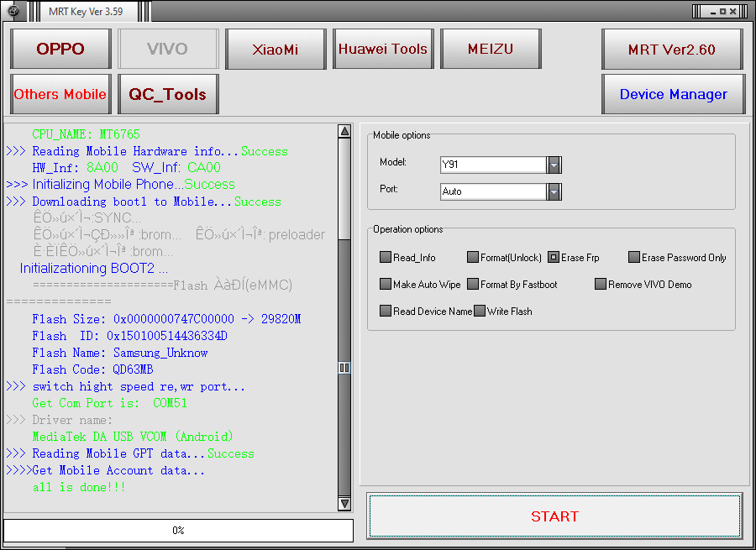This screenshot has width=756, height=550.
Task: Click 'all is done!!!' log line
Action: [x=79, y=487]
